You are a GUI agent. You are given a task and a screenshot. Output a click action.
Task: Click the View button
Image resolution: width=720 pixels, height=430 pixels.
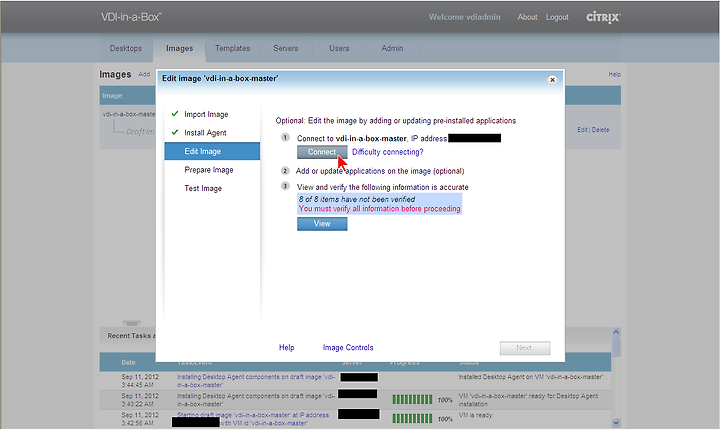tap(322, 224)
